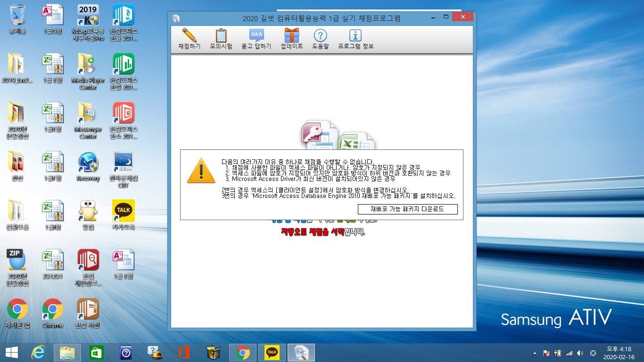The image size is (644, 362).
Task: Open File Explorer in the taskbar
Action: tap(67, 352)
